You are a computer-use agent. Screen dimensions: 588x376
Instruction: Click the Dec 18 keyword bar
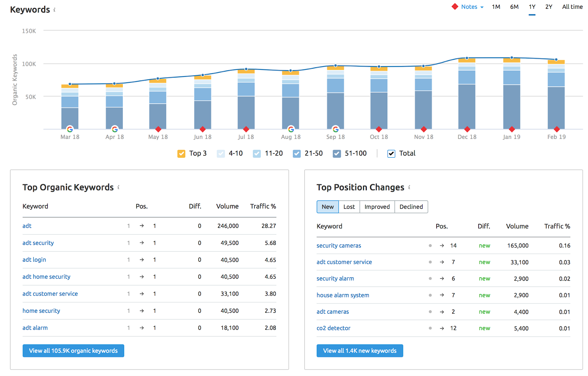tap(467, 94)
